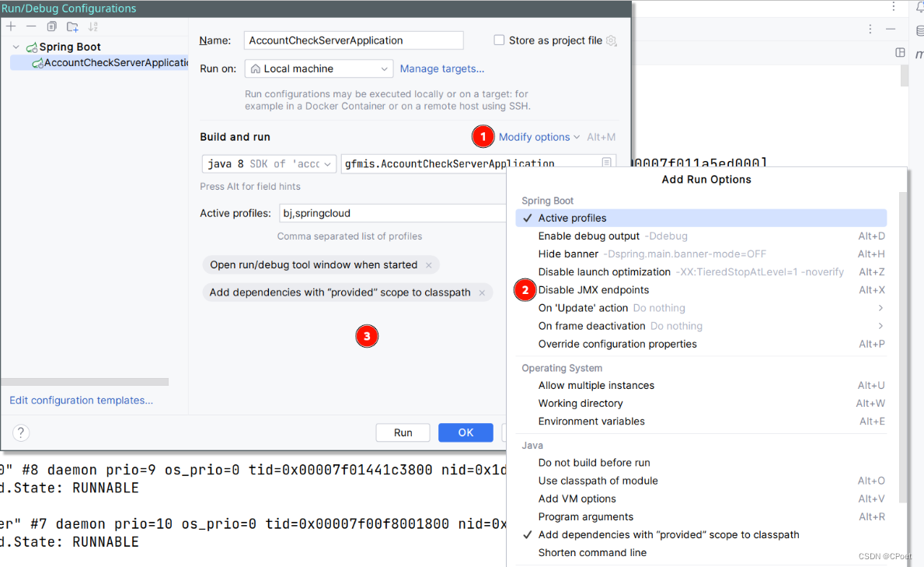Image resolution: width=924 pixels, height=567 pixels.
Task: Click the 'Comma separated list of profiles' hint
Action: [350, 236]
